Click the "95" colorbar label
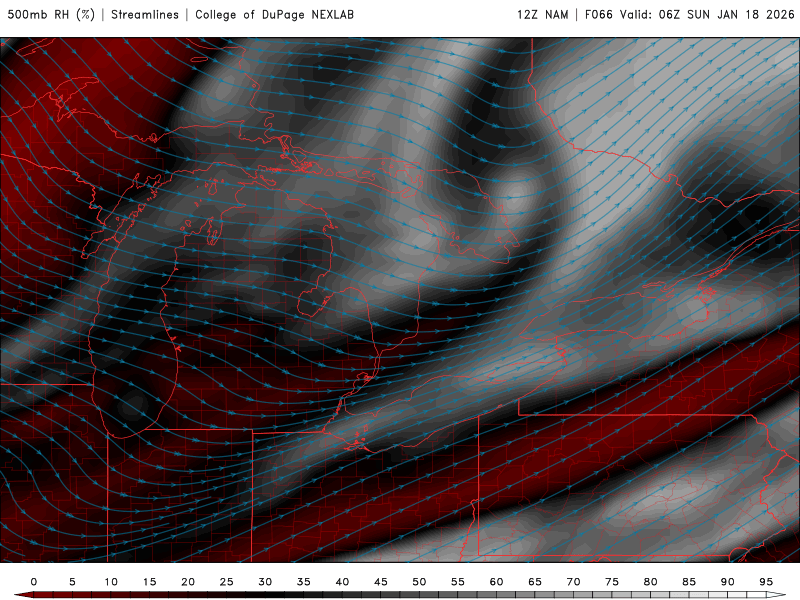The image size is (800, 600). pos(766,582)
